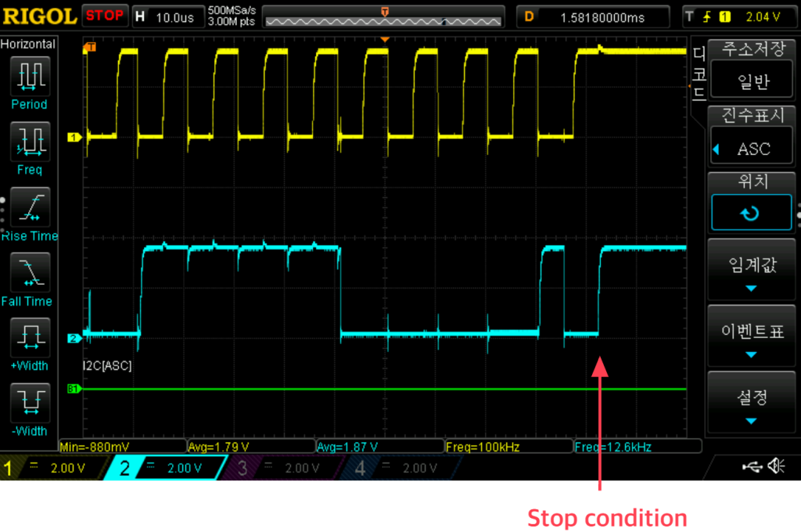This screenshot has width=801, height=532.
Task: Toggle inactive channel 4
Action: [401, 468]
